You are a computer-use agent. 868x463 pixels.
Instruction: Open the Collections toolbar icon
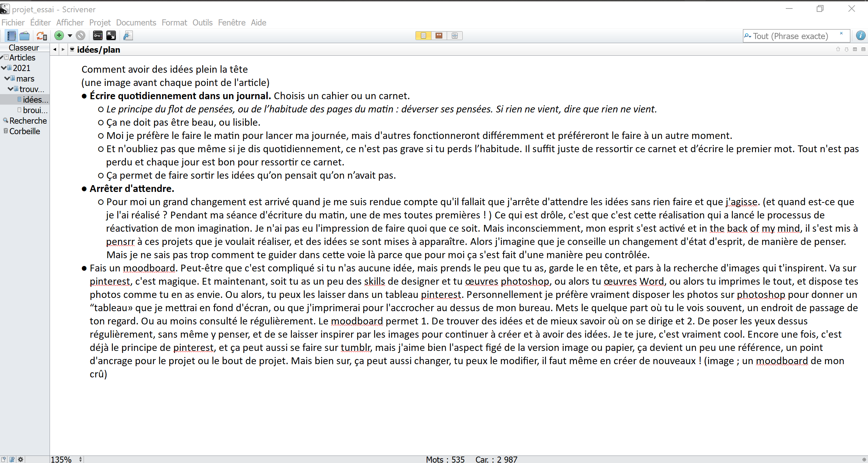24,36
